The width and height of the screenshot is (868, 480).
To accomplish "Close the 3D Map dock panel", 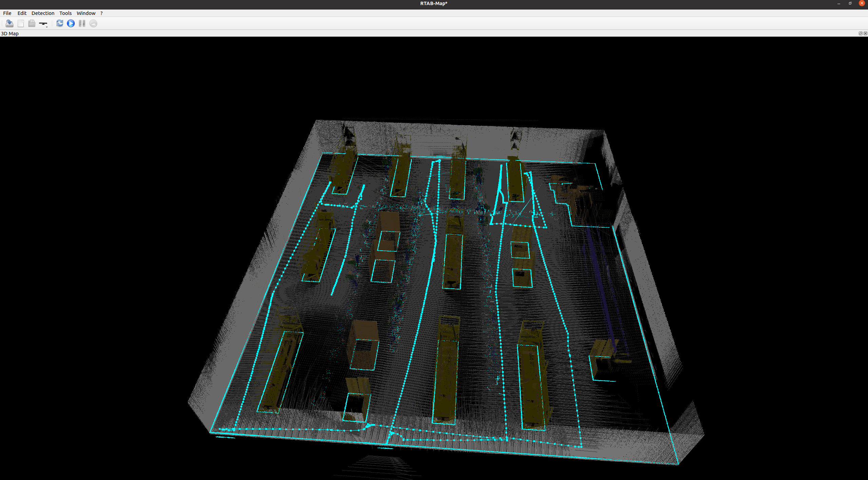I will (x=865, y=33).
